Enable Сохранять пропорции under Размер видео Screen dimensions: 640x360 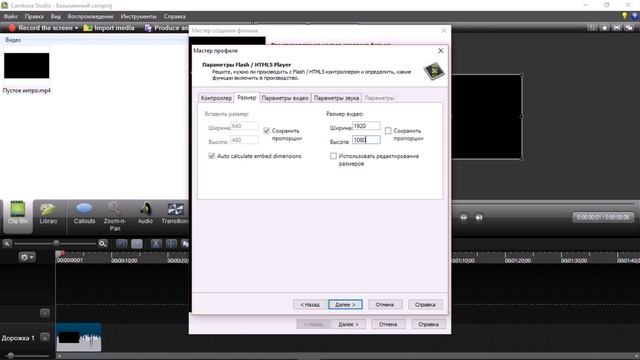click(388, 131)
